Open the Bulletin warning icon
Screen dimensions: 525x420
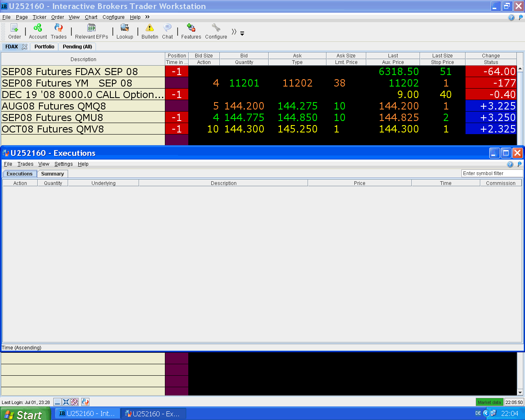coord(150,31)
